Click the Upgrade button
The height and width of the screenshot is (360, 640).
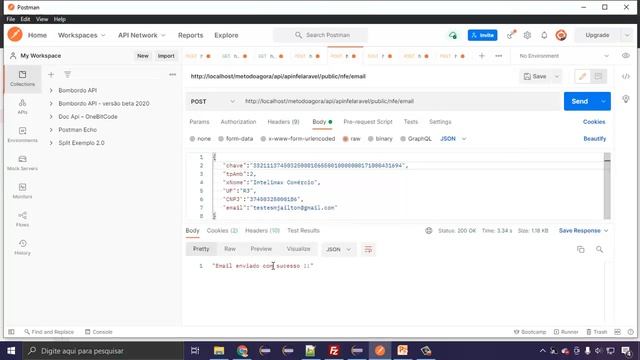pos(597,36)
